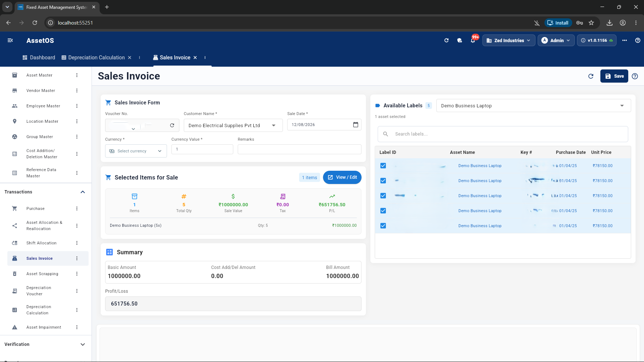Regenerate the voucher number via the refresh icon
Image resolution: width=644 pixels, height=362 pixels.
[172, 125]
